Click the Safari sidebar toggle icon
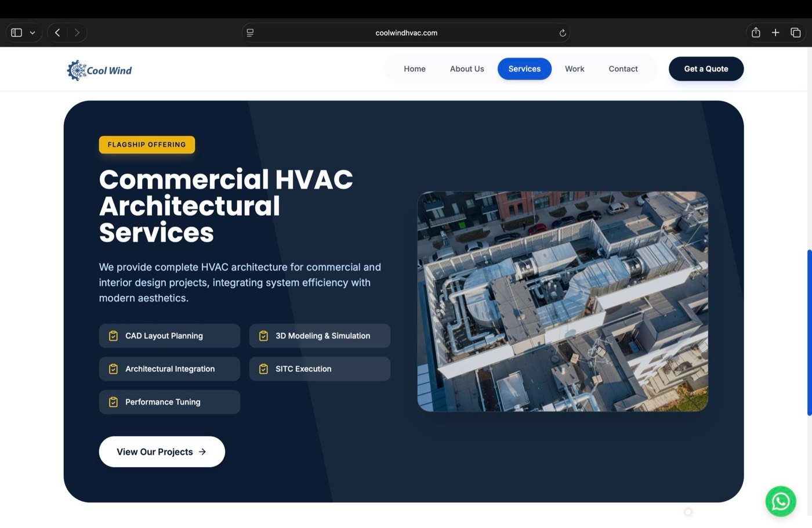The image size is (812, 528). click(x=17, y=32)
